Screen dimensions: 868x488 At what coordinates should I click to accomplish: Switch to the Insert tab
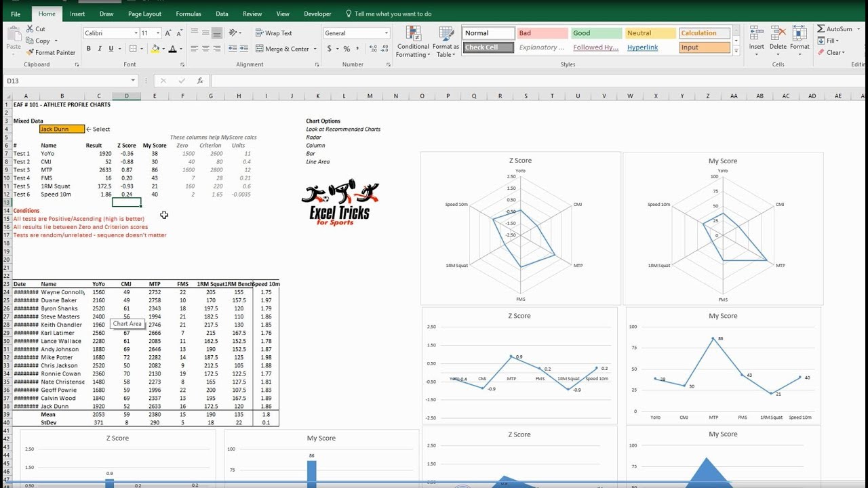tap(77, 14)
